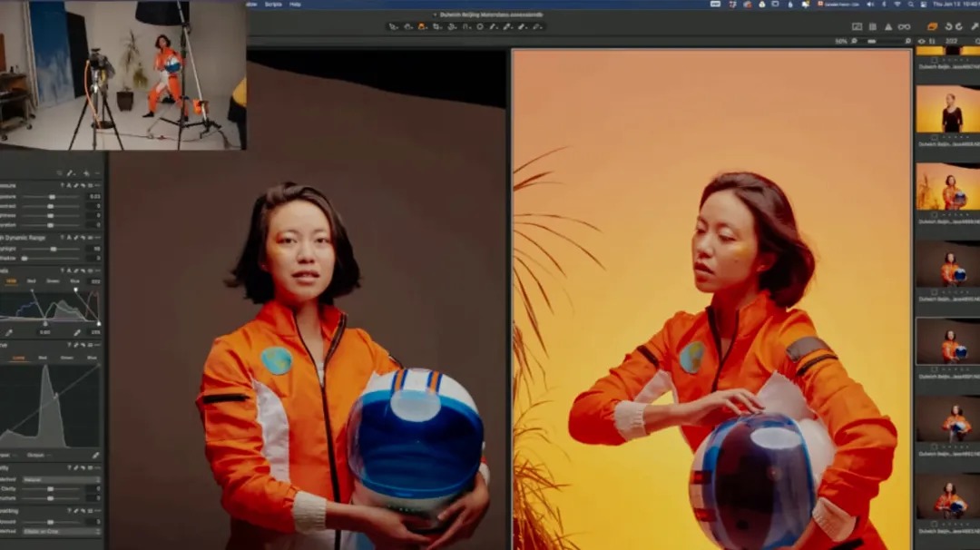Image resolution: width=980 pixels, height=550 pixels.
Task: Click the date and clock in the macOS menu bar
Action: pyautogui.click(x=955, y=5)
